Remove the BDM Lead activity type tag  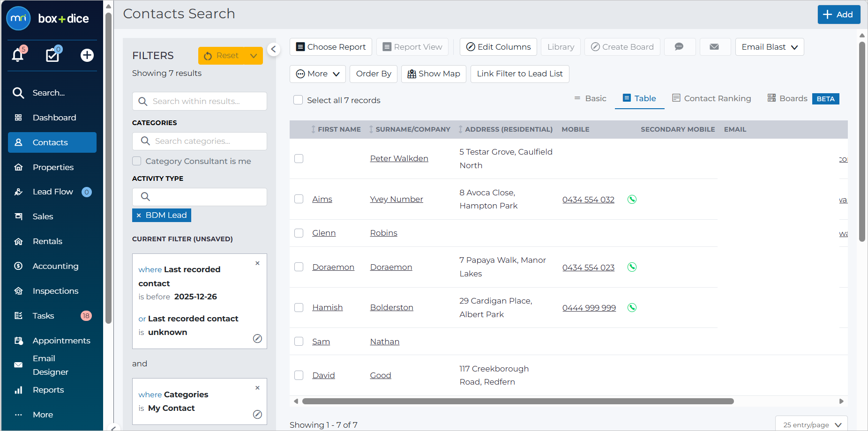pyautogui.click(x=139, y=215)
